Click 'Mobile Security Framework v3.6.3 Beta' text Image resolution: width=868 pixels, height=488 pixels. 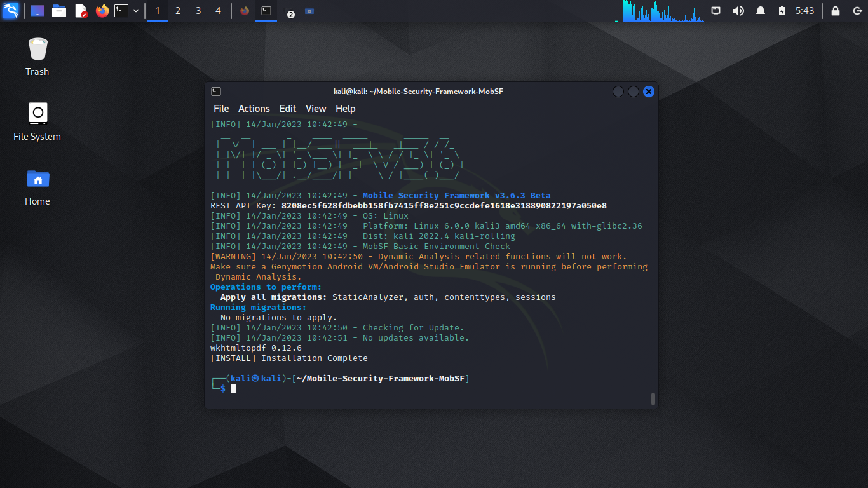coord(457,196)
